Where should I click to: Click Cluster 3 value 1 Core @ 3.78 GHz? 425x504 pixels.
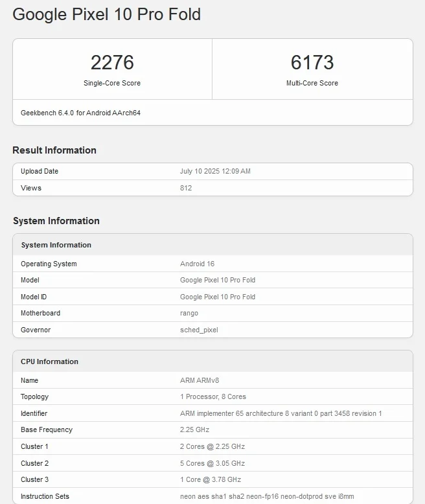211,479
